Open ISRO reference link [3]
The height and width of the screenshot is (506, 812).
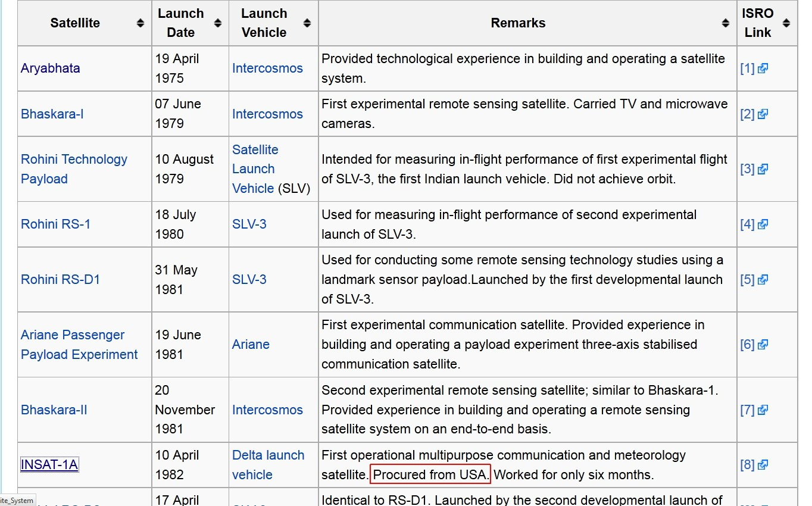click(748, 168)
